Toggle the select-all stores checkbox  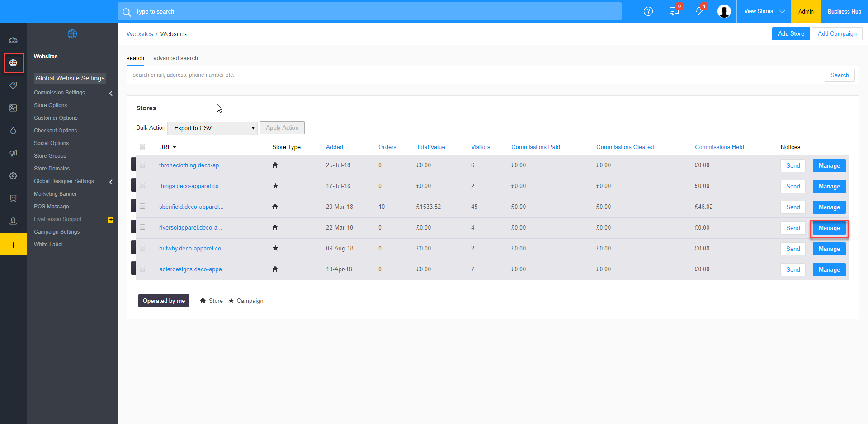click(x=142, y=146)
